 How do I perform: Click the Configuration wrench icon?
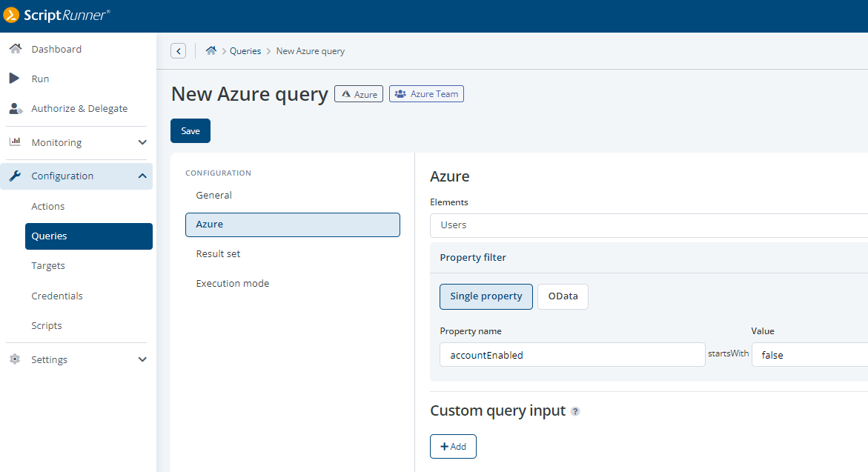pyautogui.click(x=15, y=176)
